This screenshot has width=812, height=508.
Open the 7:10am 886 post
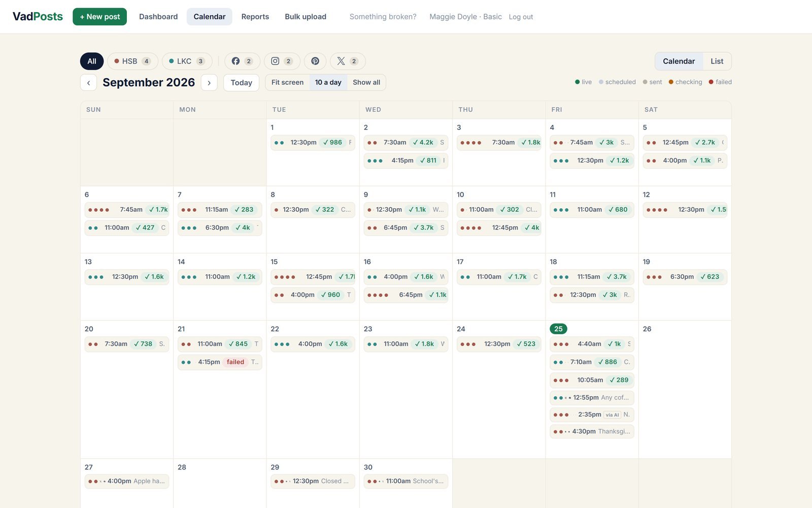coord(592,362)
